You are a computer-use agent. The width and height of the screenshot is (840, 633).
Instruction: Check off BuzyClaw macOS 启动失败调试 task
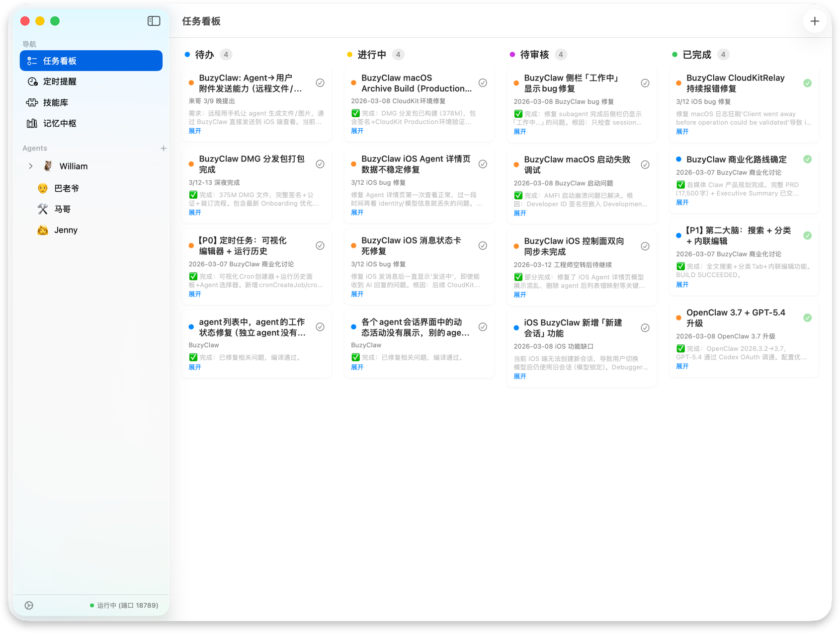pos(645,164)
